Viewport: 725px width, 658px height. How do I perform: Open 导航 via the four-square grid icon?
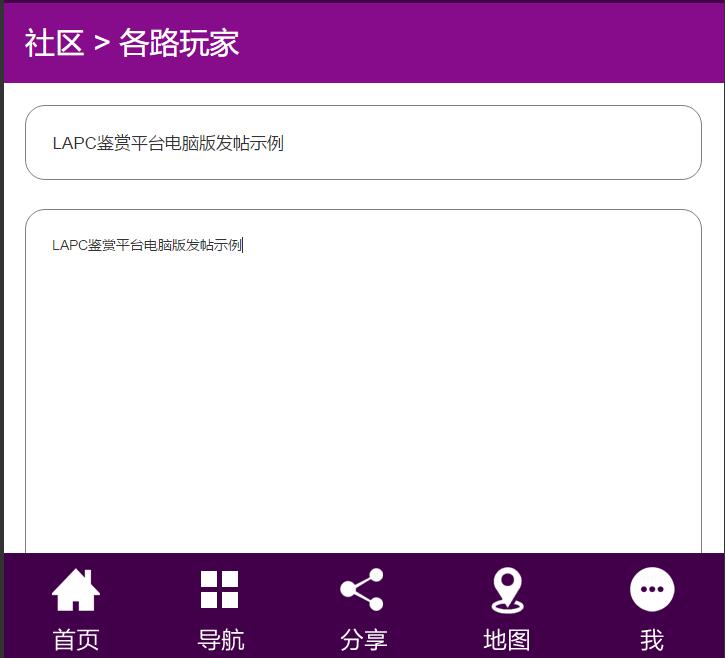219,590
